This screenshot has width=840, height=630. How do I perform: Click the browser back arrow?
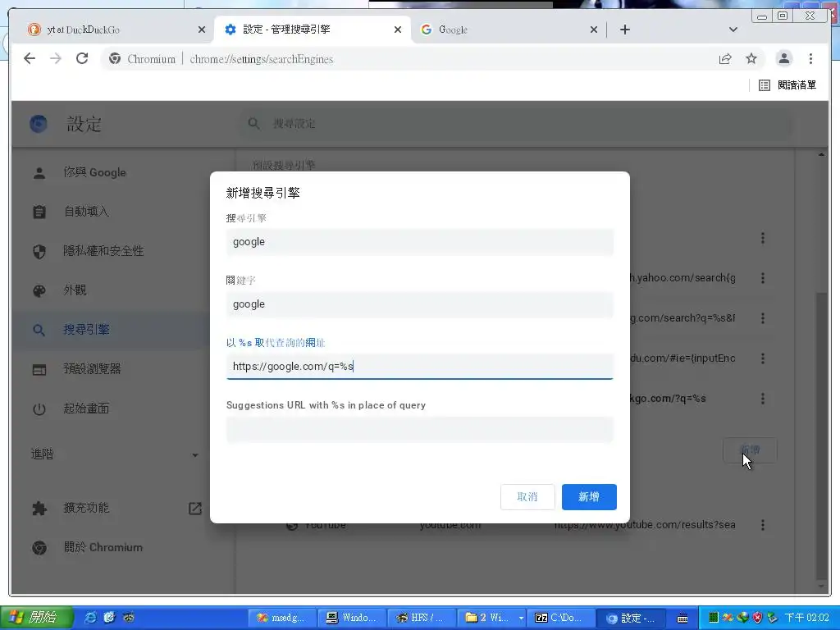(30, 58)
